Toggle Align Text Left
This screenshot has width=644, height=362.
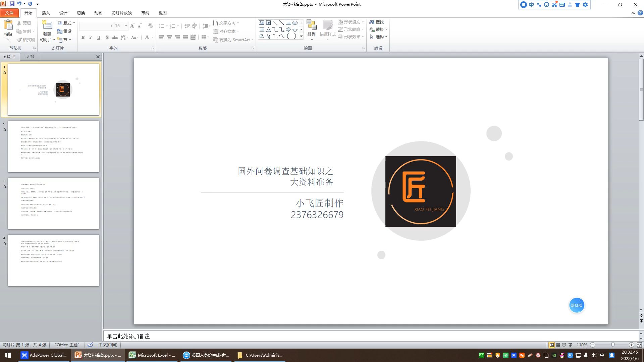pos(161,37)
